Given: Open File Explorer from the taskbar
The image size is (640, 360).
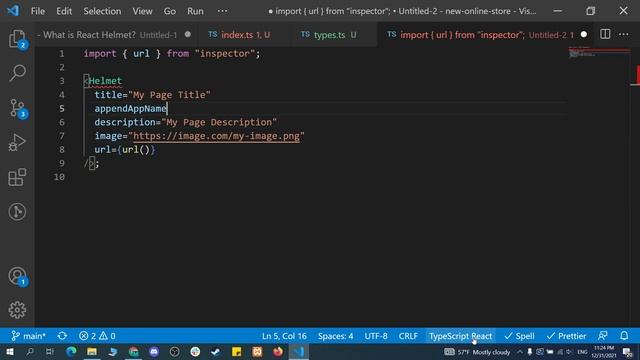Looking at the screenshot, I should click(x=92, y=352).
